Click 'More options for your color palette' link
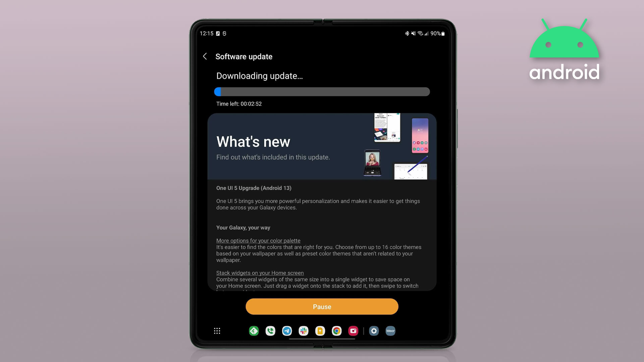Screen dimensions: 644x362 (x=258, y=240)
